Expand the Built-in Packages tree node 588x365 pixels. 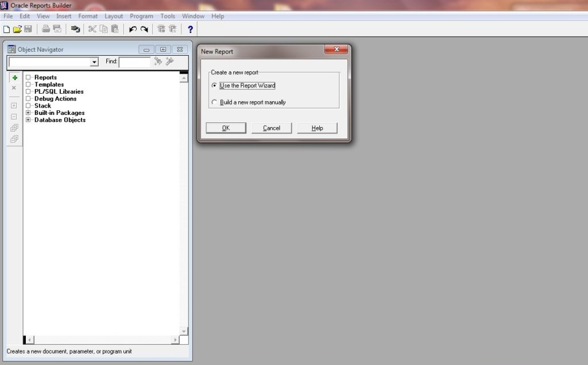[27, 113]
